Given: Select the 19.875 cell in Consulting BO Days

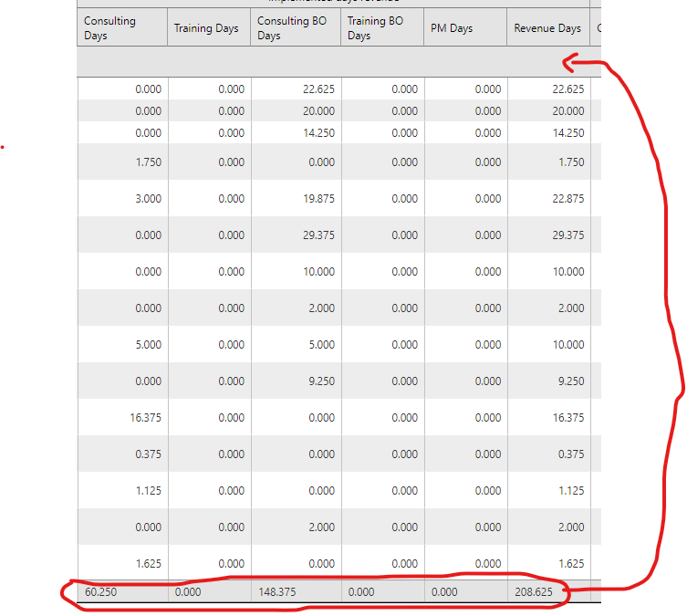Looking at the screenshot, I should [x=318, y=199].
